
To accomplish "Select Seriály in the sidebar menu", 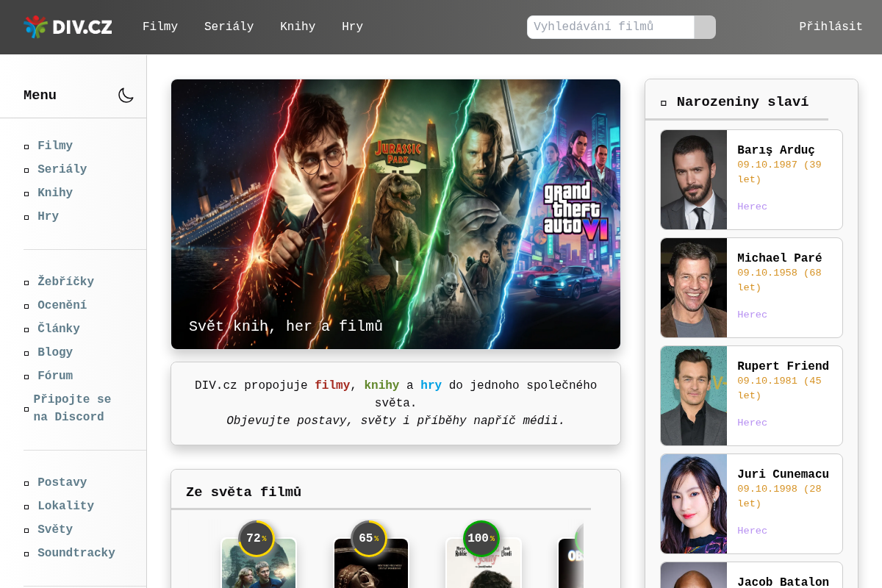I will tap(62, 170).
